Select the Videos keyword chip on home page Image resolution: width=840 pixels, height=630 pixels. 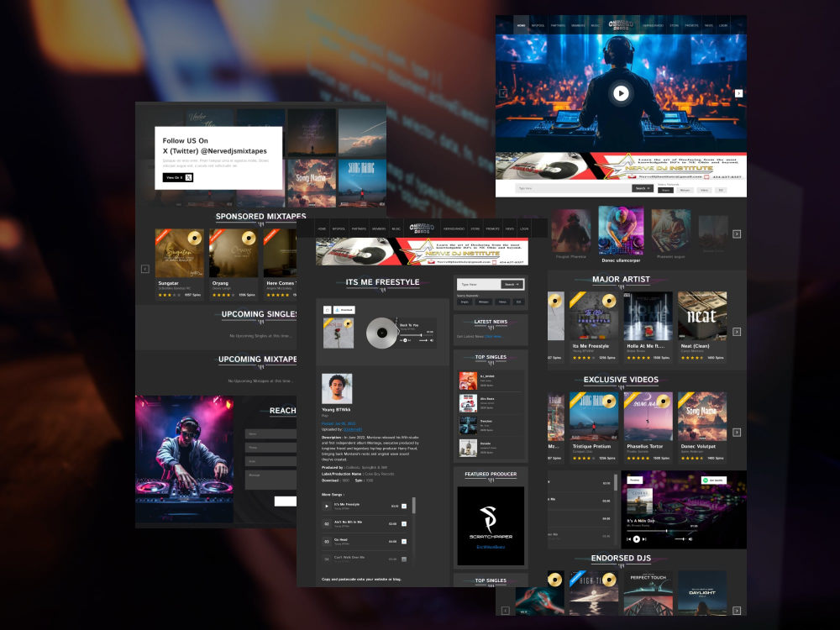point(704,190)
